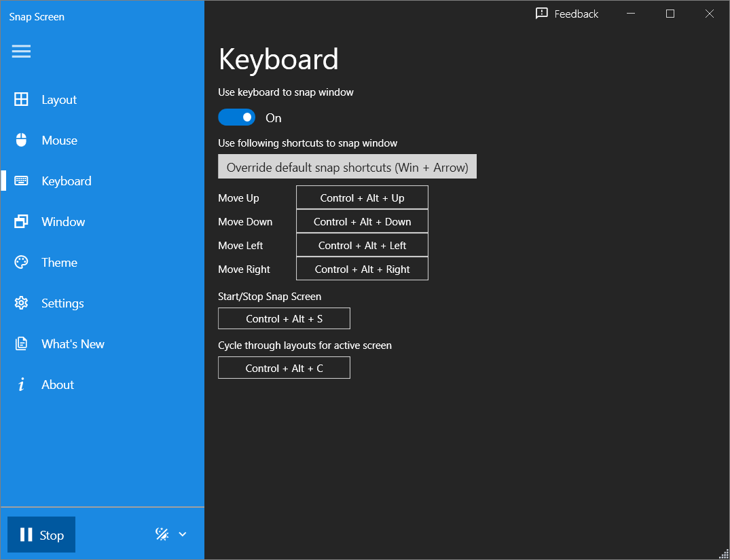Click the pause icon in Stop button
Image resolution: width=730 pixels, height=560 pixels.
click(x=26, y=535)
